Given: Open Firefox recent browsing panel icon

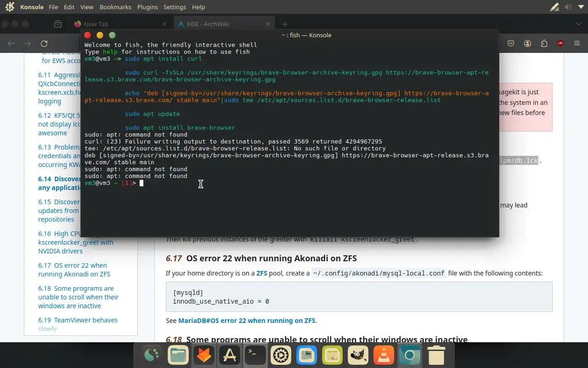Looking at the screenshot, I should pos(57,24).
